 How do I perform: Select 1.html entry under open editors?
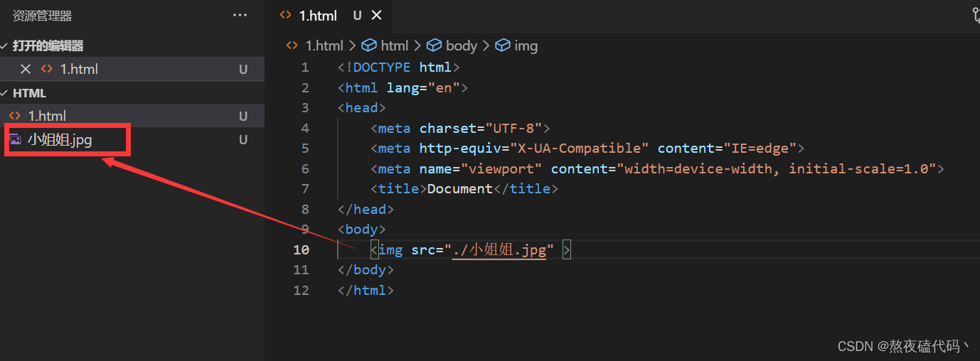pyautogui.click(x=78, y=69)
